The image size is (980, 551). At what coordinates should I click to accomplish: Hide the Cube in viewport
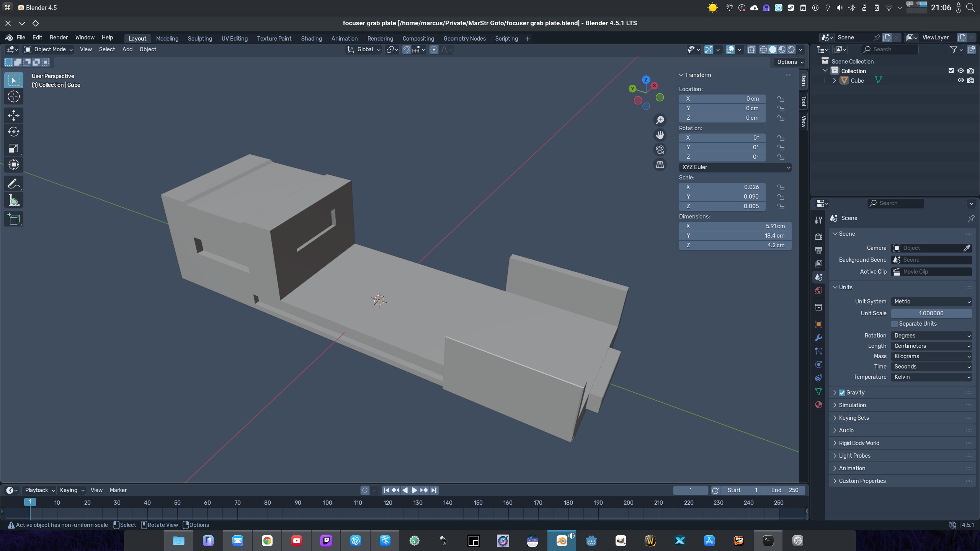pyautogui.click(x=960, y=80)
